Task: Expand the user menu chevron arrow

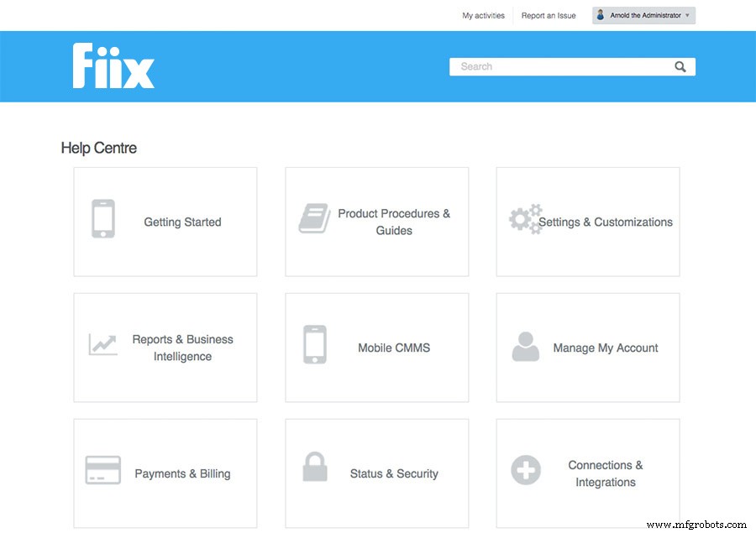Action: pos(685,14)
